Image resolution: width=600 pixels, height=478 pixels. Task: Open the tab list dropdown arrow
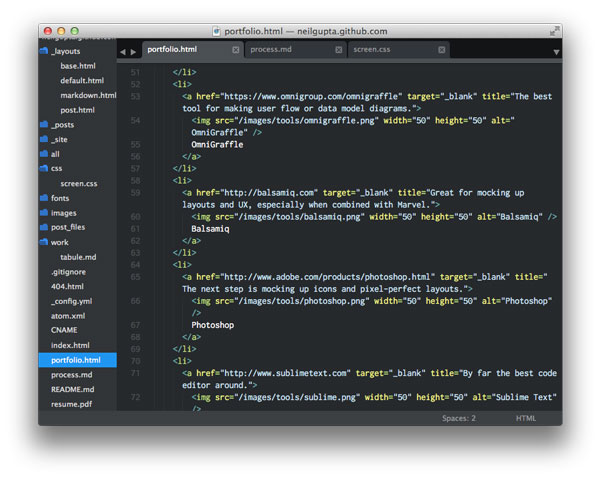(556, 52)
